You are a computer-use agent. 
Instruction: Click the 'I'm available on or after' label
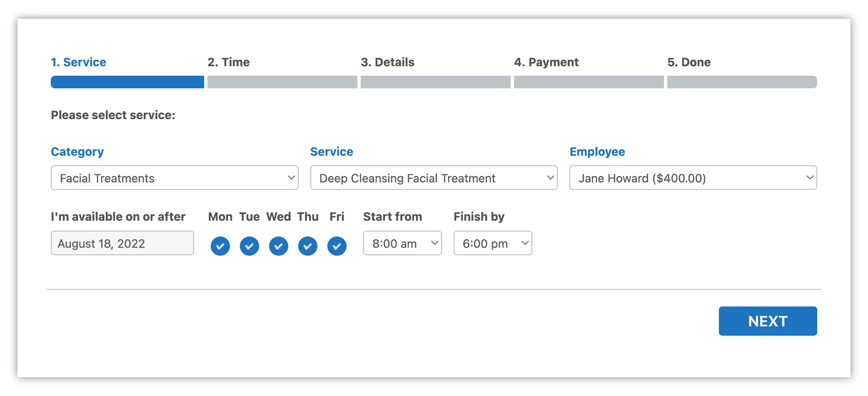118,217
